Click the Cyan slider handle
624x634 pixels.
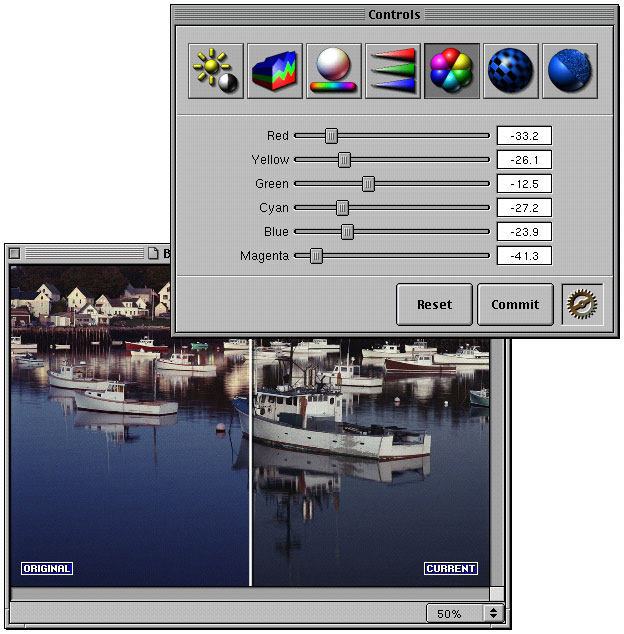pos(342,208)
